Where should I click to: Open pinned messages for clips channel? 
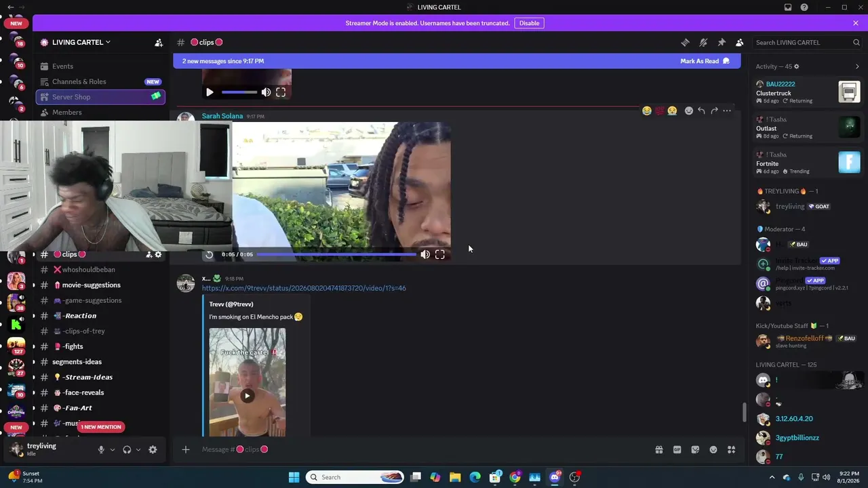pyautogui.click(x=722, y=42)
